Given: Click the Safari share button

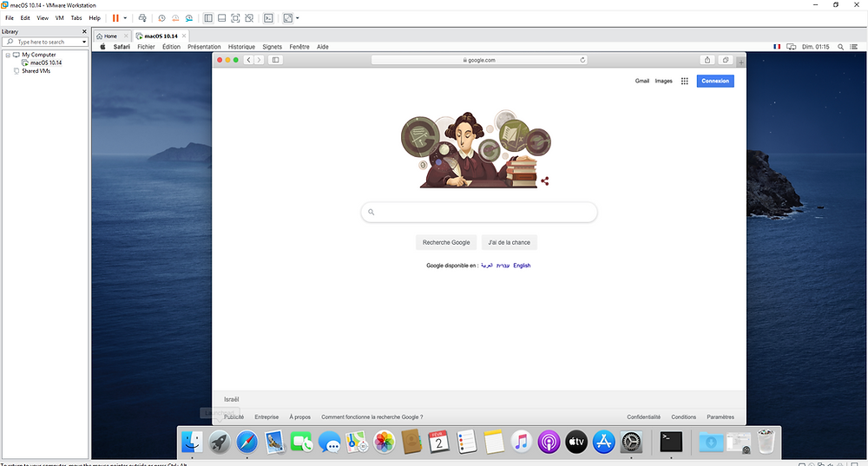Looking at the screenshot, I should pos(707,60).
